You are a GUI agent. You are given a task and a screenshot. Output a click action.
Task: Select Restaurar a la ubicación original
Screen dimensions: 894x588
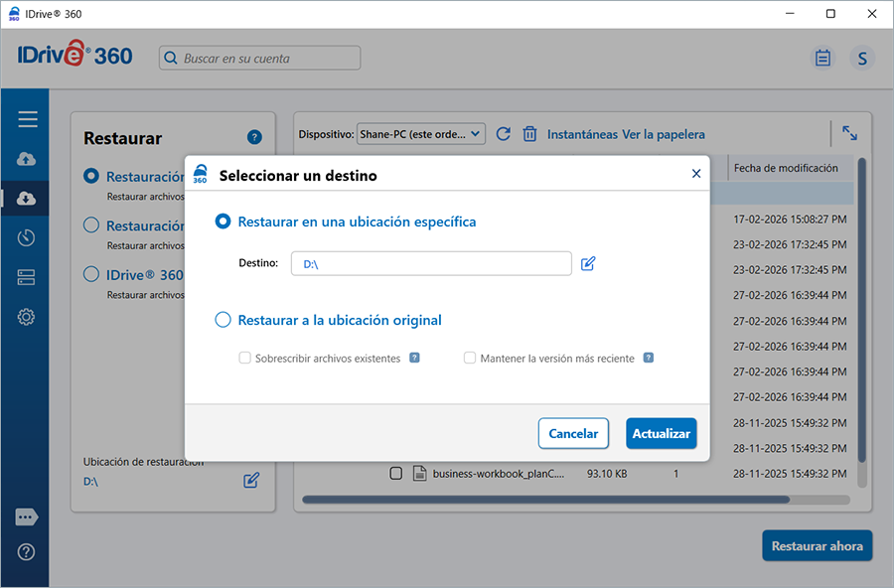(223, 320)
